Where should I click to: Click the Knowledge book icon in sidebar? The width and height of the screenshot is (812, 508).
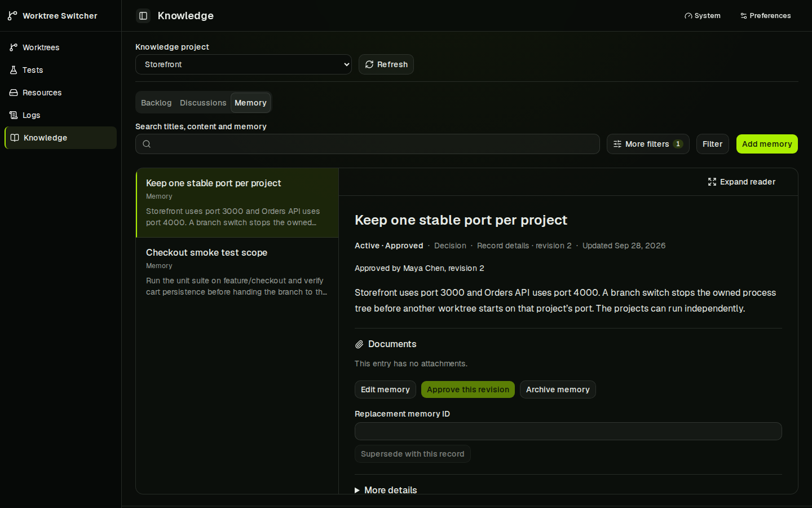[15, 138]
